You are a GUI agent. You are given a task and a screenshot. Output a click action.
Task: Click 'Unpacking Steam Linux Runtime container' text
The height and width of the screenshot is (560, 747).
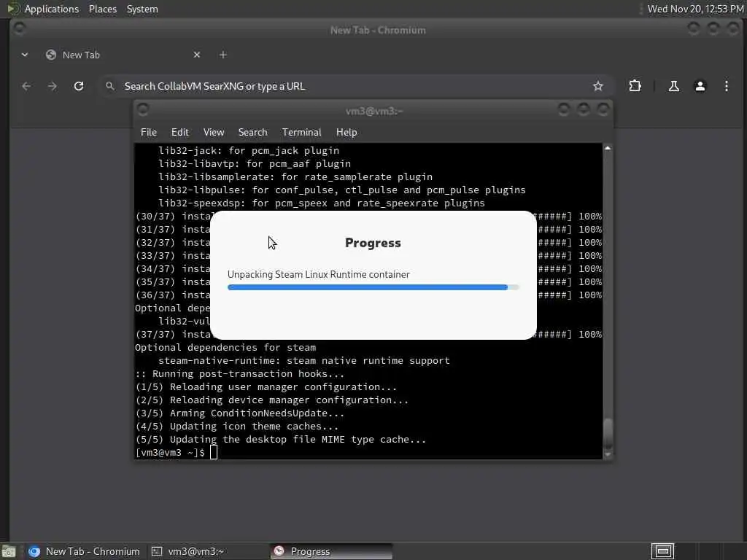click(x=318, y=275)
